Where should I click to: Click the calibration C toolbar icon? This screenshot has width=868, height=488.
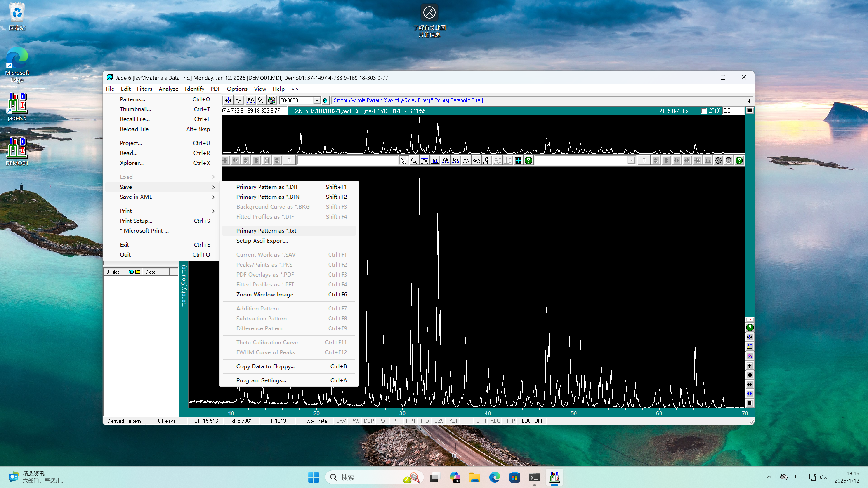(487, 161)
